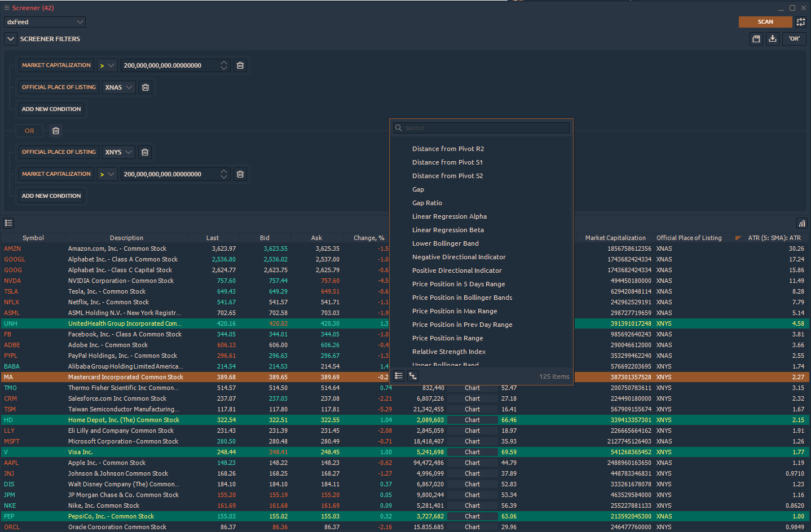Delete the XNAS place of listing condition
This screenshot has height=532, width=811.
coord(146,87)
